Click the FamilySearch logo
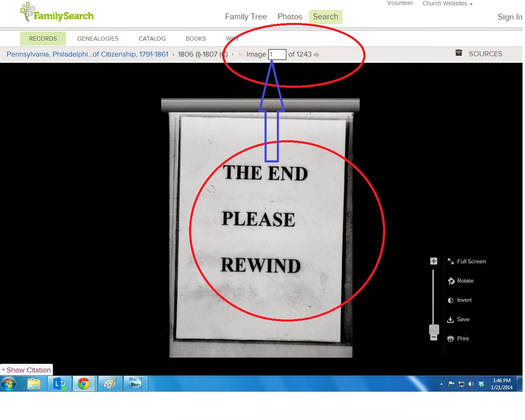This screenshot has width=525, height=420. pos(57,12)
